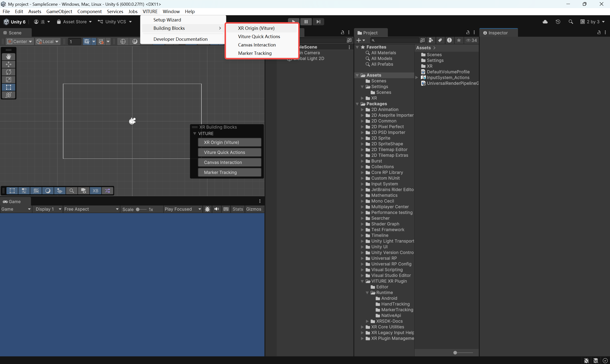Image resolution: width=610 pixels, height=364 pixels.
Task: Click the Play button
Action: coord(293,22)
